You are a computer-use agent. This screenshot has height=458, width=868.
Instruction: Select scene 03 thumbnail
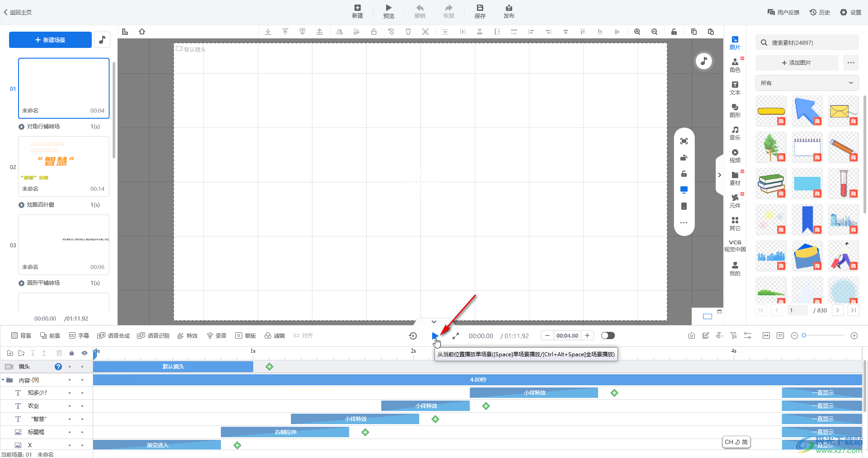pyautogui.click(x=64, y=245)
